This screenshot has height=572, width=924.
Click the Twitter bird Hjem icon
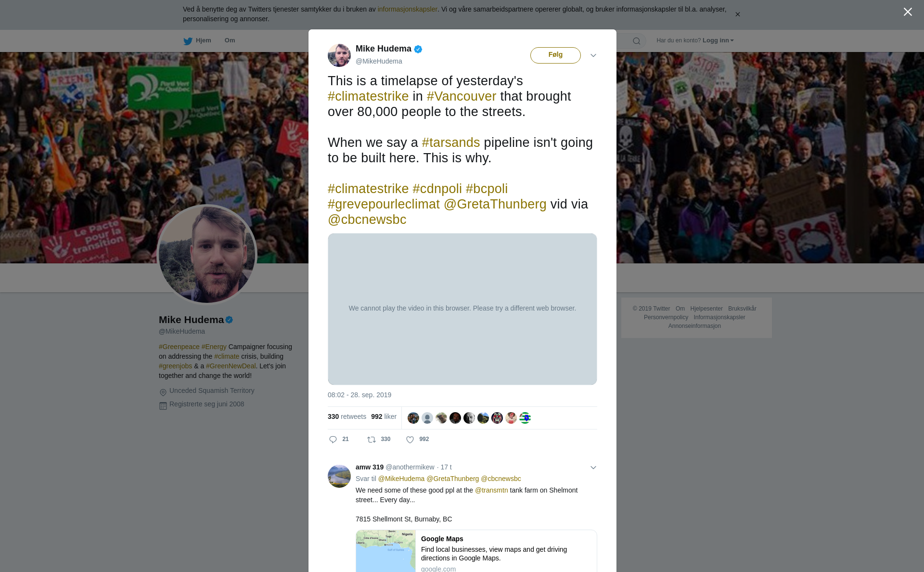tap(188, 41)
